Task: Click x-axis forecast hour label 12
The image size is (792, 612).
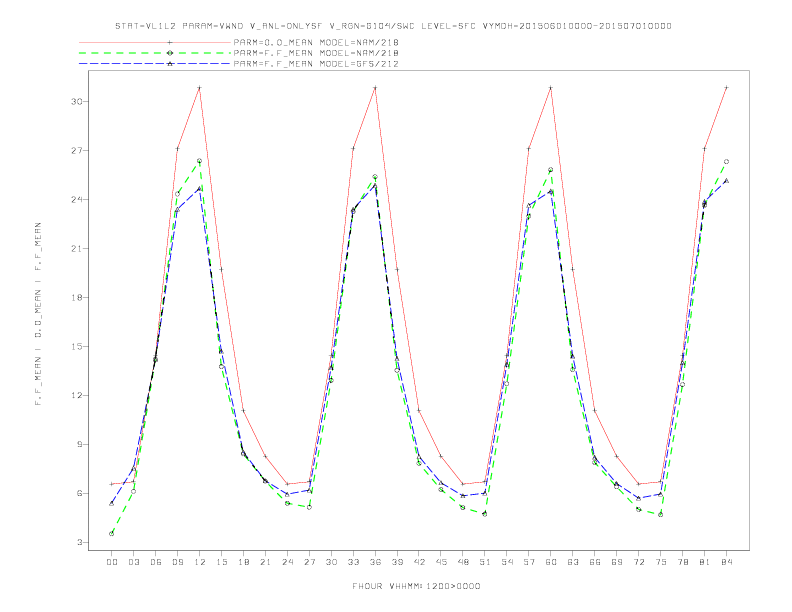Action: pyautogui.click(x=200, y=562)
